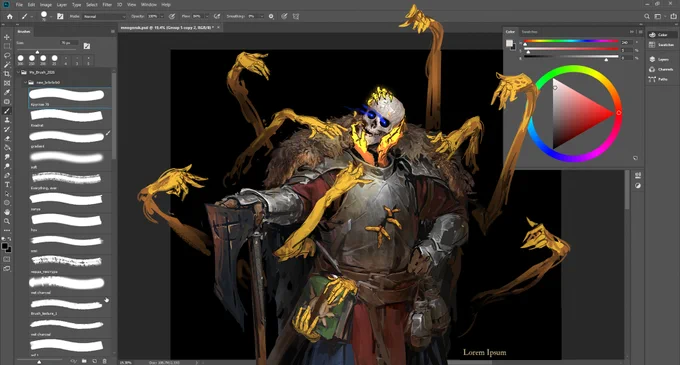680x365 pixels.
Task: Select the Lasso tool
Action: (7, 55)
